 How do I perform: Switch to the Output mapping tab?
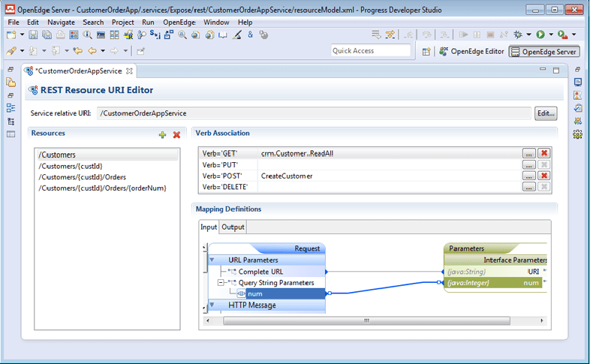pyautogui.click(x=233, y=227)
